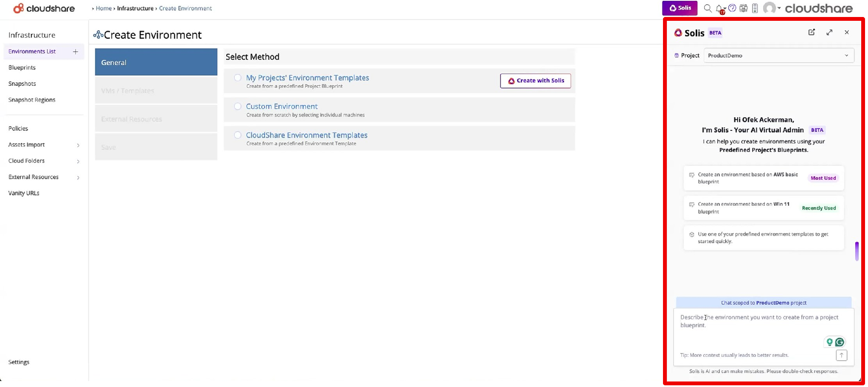
Task: Open Snapshot Regions in sidebar
Action: (32, 100)
